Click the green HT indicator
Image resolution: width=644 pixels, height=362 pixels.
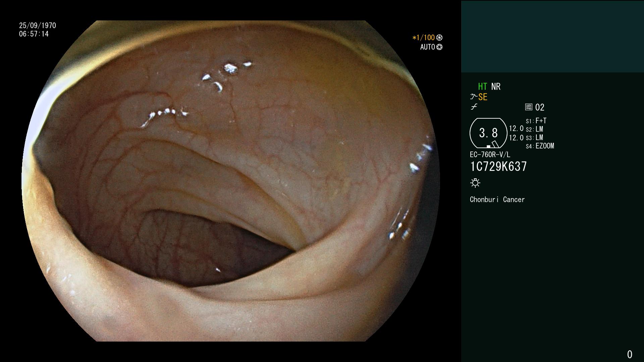point(483,86)
